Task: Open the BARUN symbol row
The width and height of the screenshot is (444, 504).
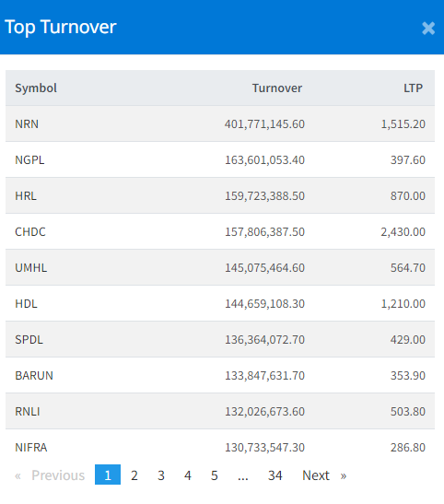Action: click(220, 375)
